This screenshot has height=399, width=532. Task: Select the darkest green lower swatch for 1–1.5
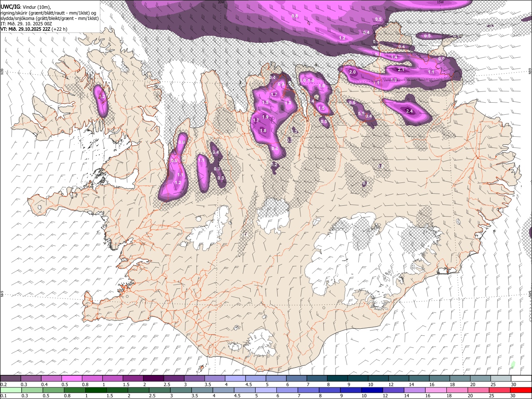[x=96, y=390]
